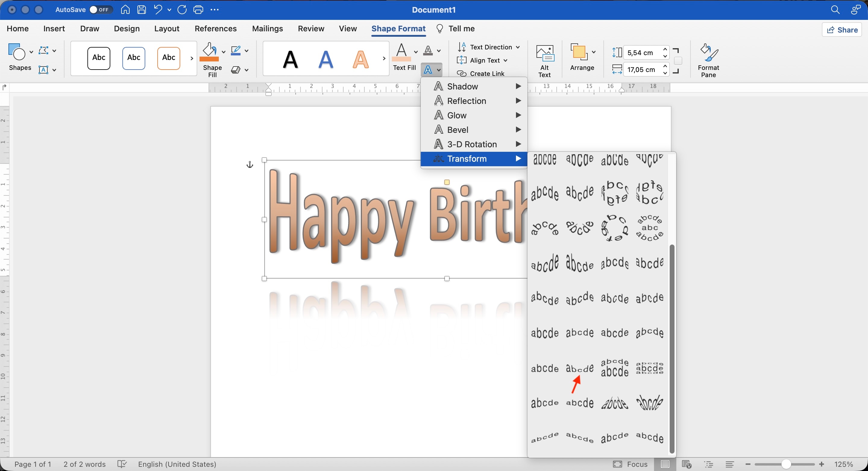This screenshot has width=868, height=471.
Task: Undo the last action
Action: (x=158, y=10)
